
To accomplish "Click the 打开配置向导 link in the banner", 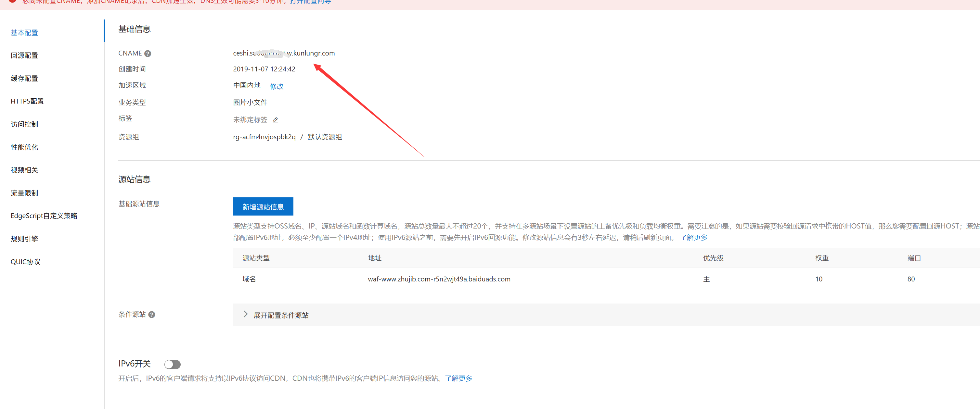I will (x=310, y=2).
